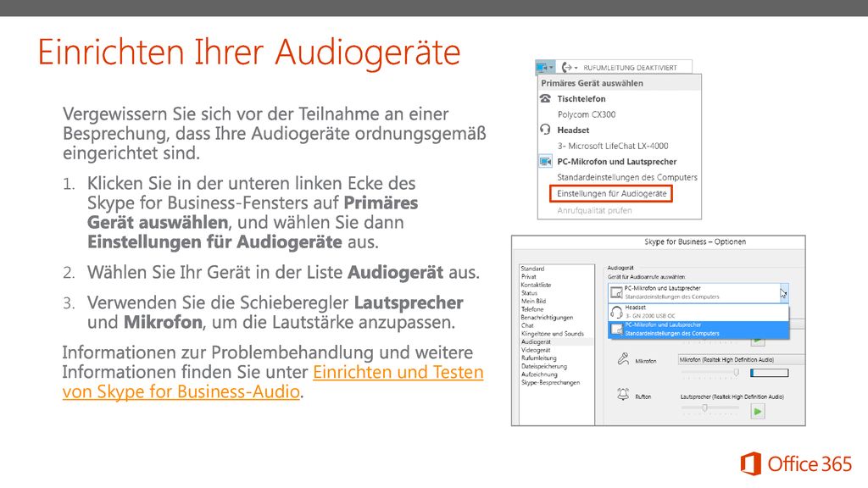This screenshot has height=488, width=868.
Task: Select 3- Microsoft LifeChat LX-4000 headset entry
Action: click(612, 146)
